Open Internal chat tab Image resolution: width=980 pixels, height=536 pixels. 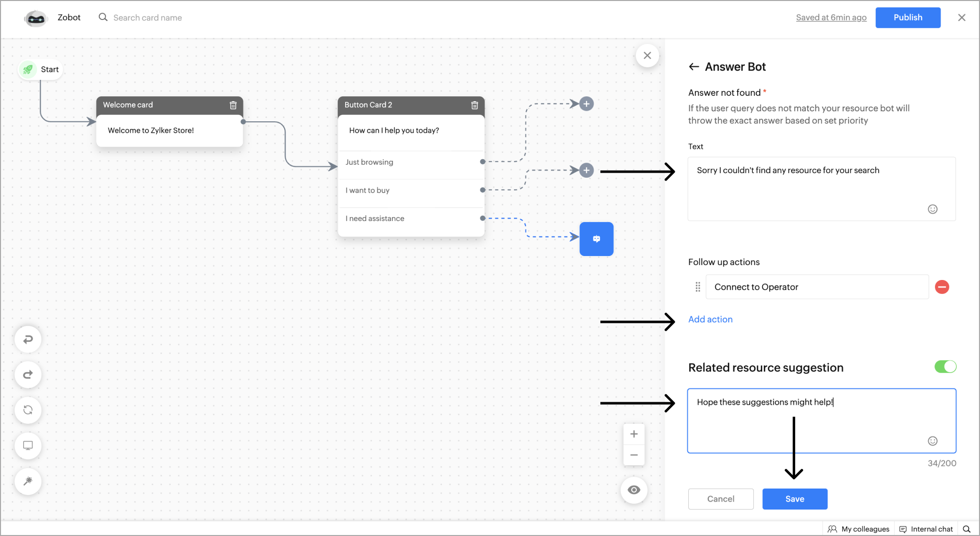pos(926,529)
